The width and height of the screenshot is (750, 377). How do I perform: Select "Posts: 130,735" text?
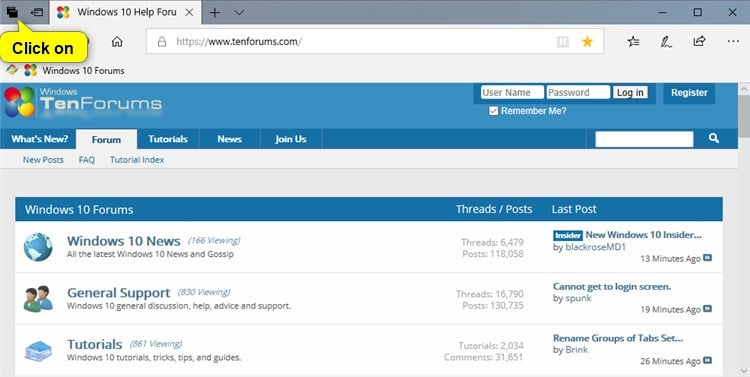(493, 305)
